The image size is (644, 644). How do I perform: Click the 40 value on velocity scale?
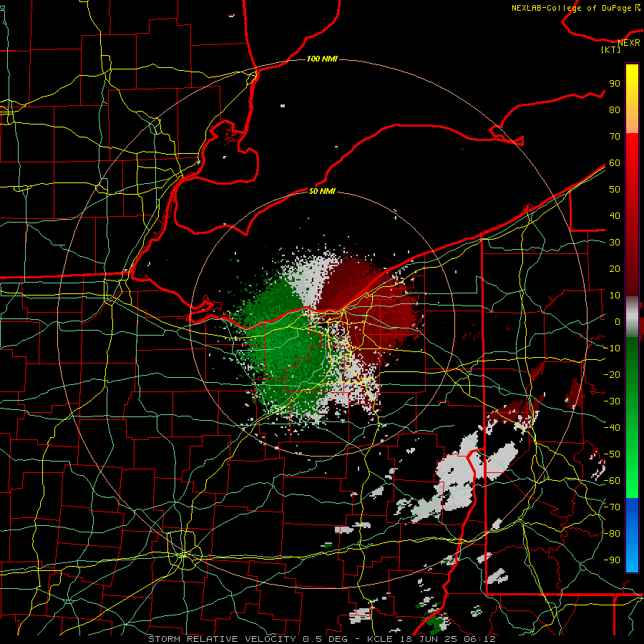point(615,216)
